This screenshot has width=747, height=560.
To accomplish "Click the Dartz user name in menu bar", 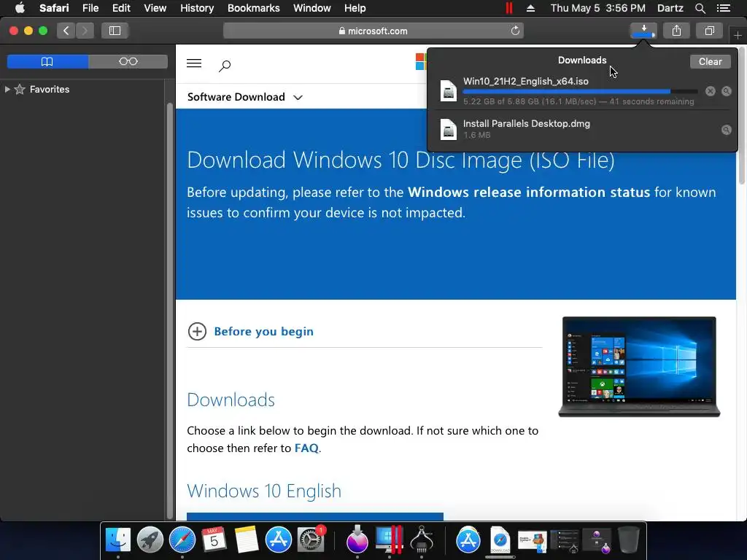I will pos(670,8).
